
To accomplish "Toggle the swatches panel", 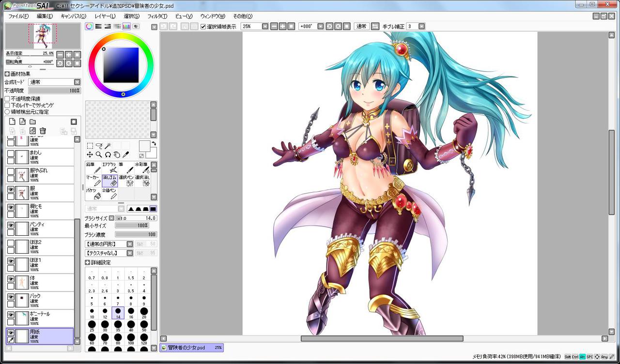I will 126,27.
